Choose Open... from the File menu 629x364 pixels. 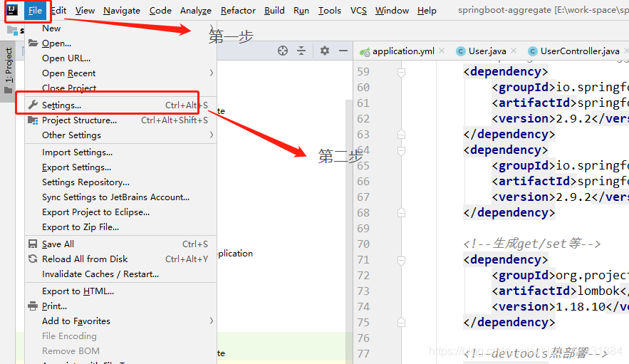pyautogui.click(x=121, y=43)
